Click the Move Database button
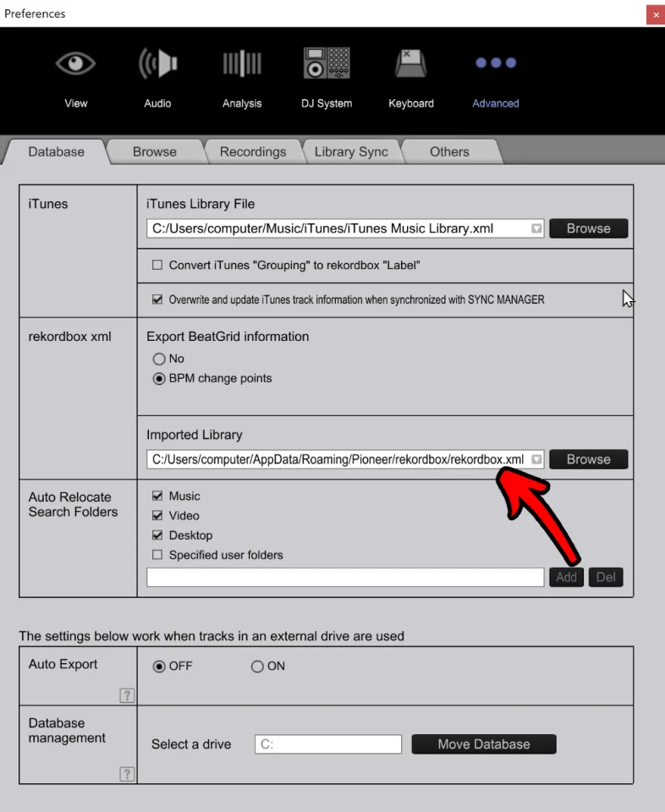This screenshot has width=665, height=812. [484, 744]
